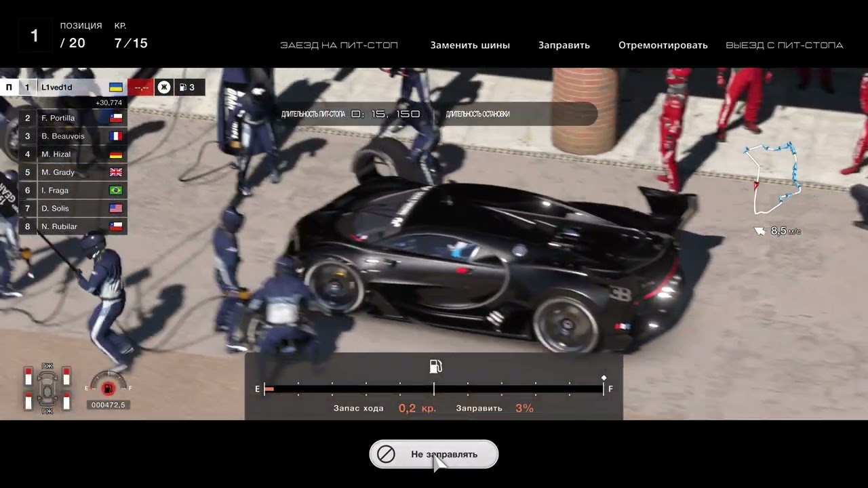Click the wind speed arrow icon
This screenshot has height=488, width=868.
[x=760, y=231]
